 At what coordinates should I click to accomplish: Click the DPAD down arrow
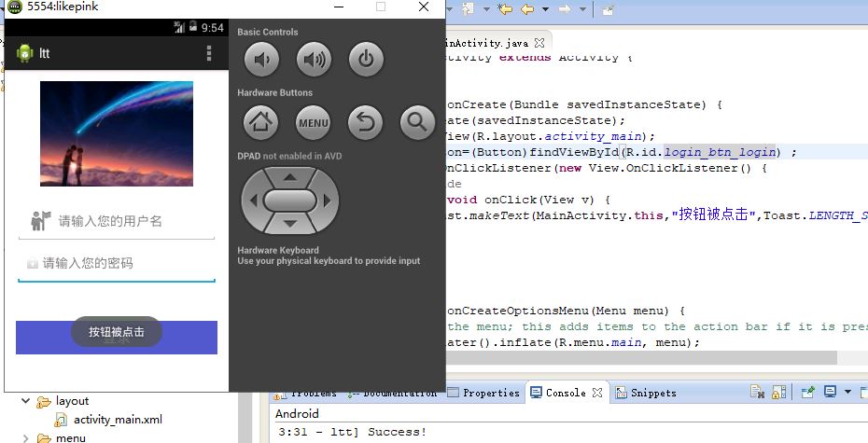(x=290, y=224)
